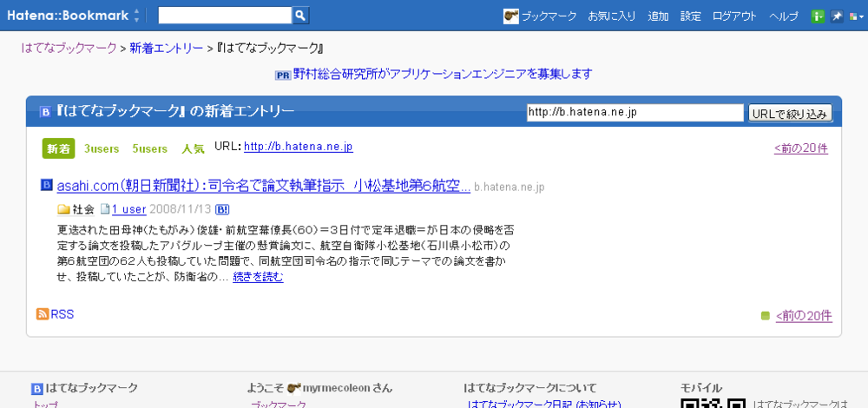
Task: Click the grey b.hatena.ne.jp domain text
Action: 510,188
